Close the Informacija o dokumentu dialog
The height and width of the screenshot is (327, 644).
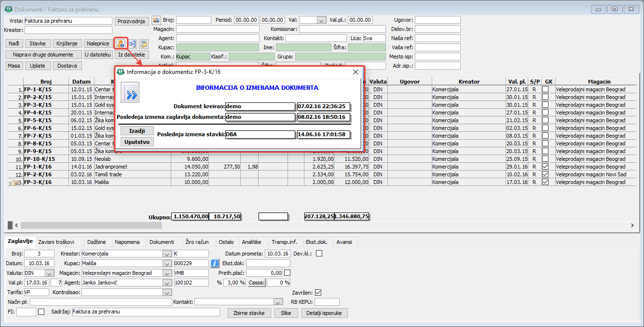pos(356,72)
